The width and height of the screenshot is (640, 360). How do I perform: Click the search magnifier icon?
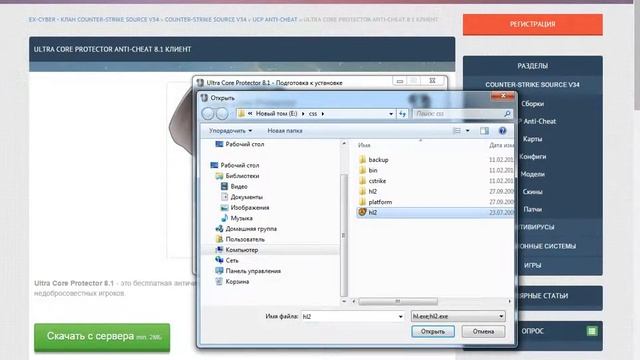coord(507,114)
